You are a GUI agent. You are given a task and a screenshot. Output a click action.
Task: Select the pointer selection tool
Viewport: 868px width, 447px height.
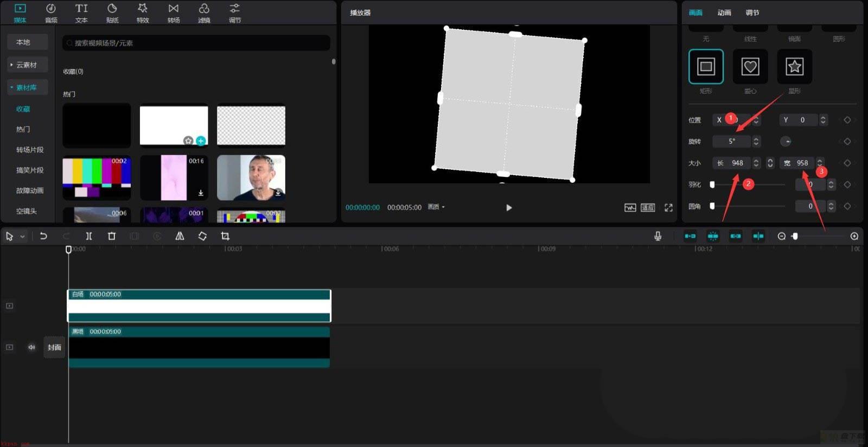(x=9, y=236)
